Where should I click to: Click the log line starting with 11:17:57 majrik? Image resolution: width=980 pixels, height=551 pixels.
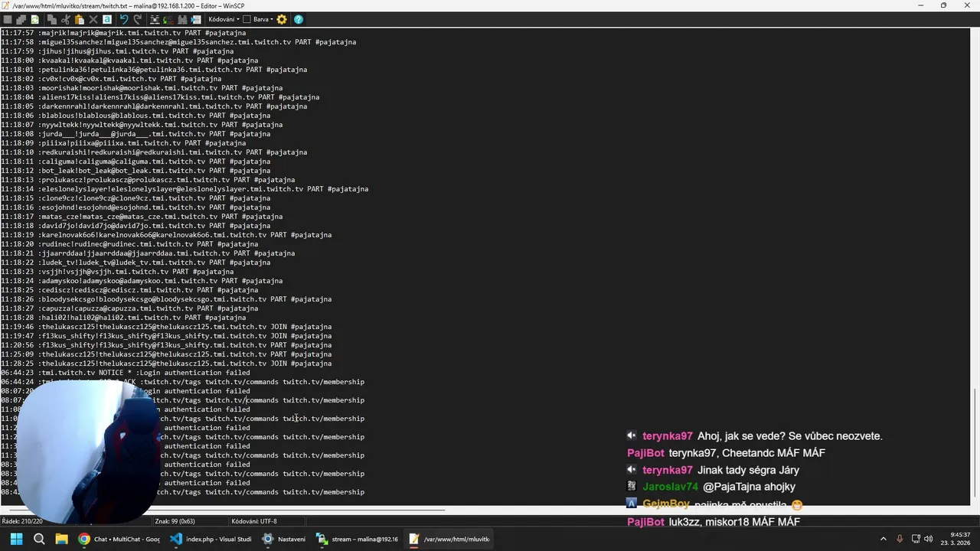[x=123, y=33]
